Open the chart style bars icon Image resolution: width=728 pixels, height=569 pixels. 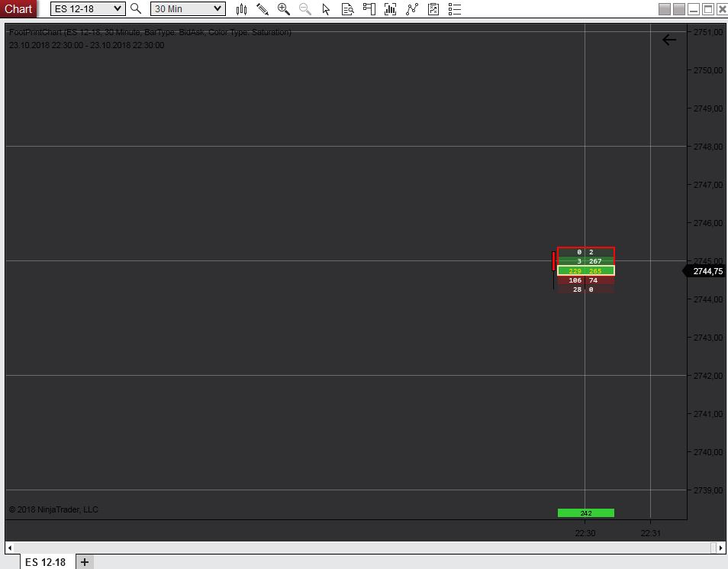tap(241, 9)
